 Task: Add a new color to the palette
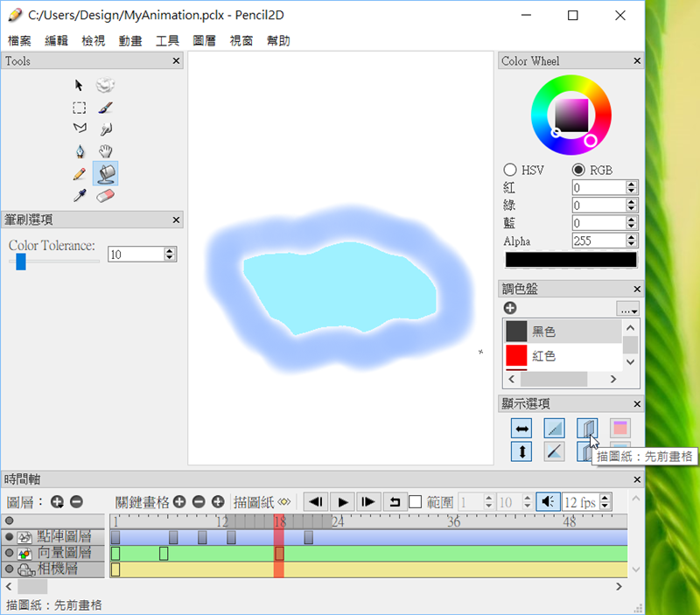[510, 308]
